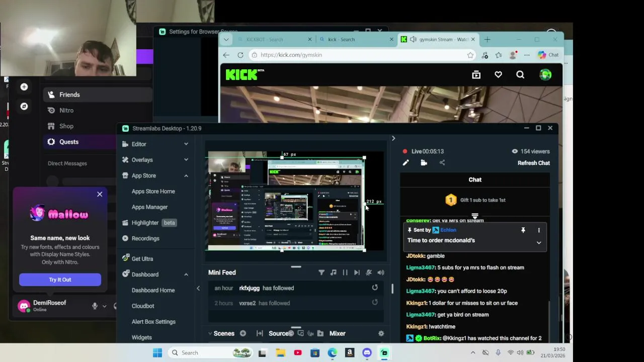Reload the kick.com page in Edge
The height and width of the screenshot is (362, 644).
[240, 55]
